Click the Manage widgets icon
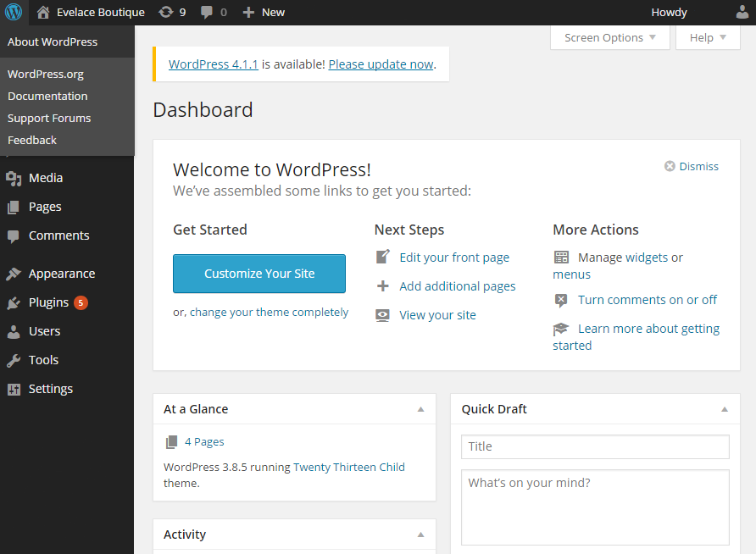This screenshot has width=756, height=554. point(561,258)
